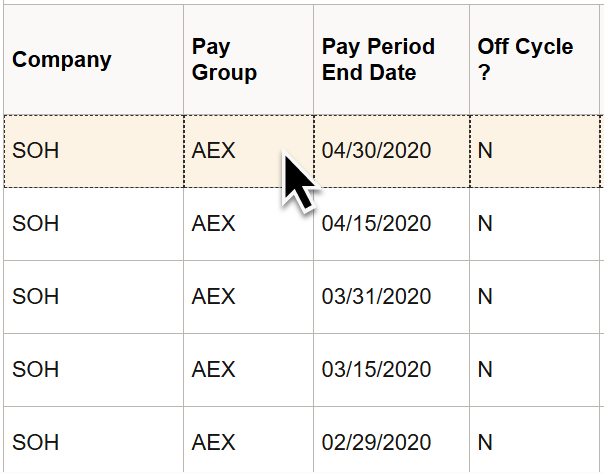Select Off Cycle N in the 03/15/2020 row
The width and height of the screenshot is (604, 474).
click(x=485, y=370)
